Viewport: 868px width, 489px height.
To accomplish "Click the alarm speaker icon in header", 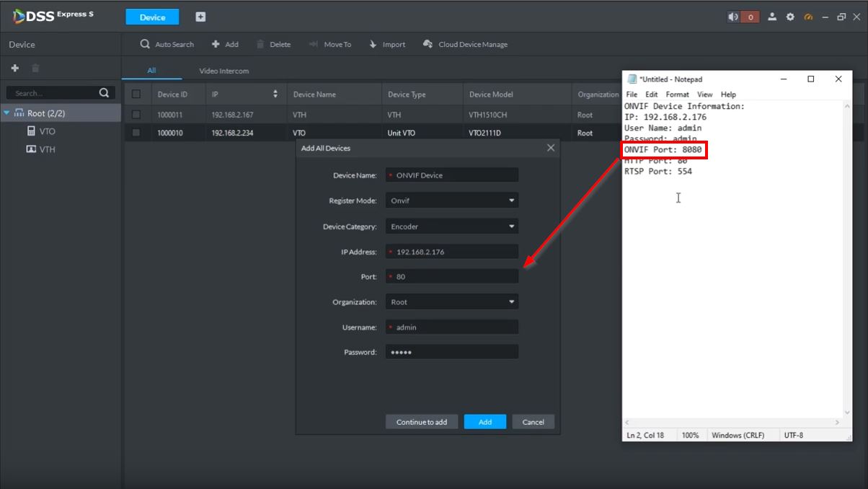I will pyautogui.click(x=734, y=17).
